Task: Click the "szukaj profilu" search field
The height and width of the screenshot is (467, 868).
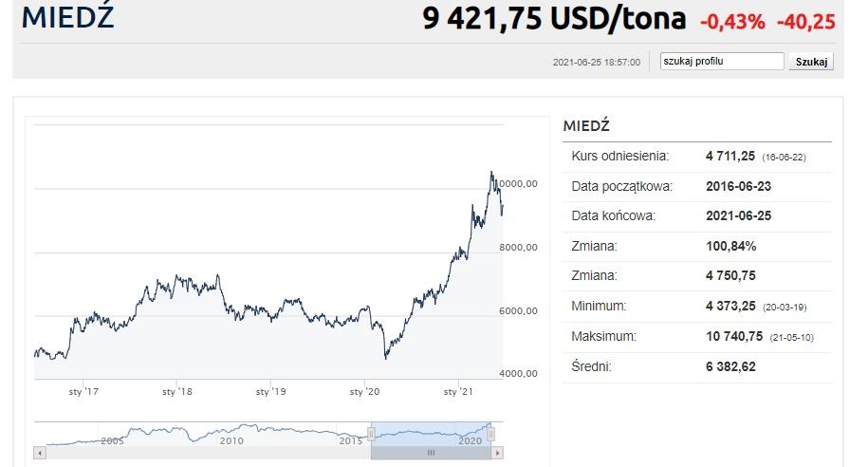Action: click(x=722, y=62)
